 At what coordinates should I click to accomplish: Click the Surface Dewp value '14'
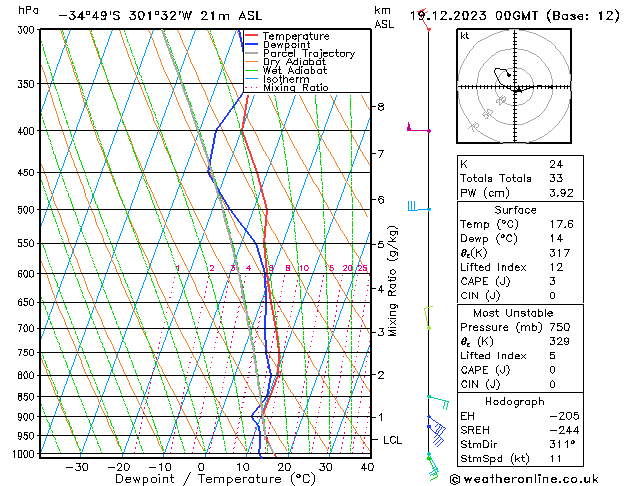pyautogui.click(x=556, y=239)
